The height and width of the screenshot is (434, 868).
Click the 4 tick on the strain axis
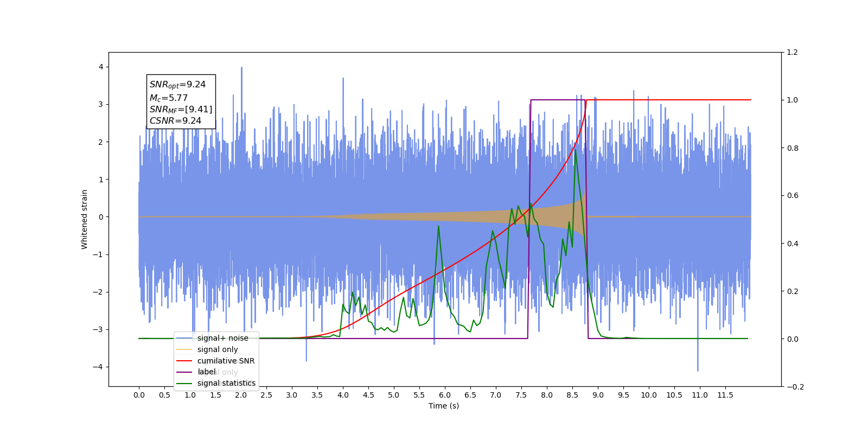coord(101,67)
